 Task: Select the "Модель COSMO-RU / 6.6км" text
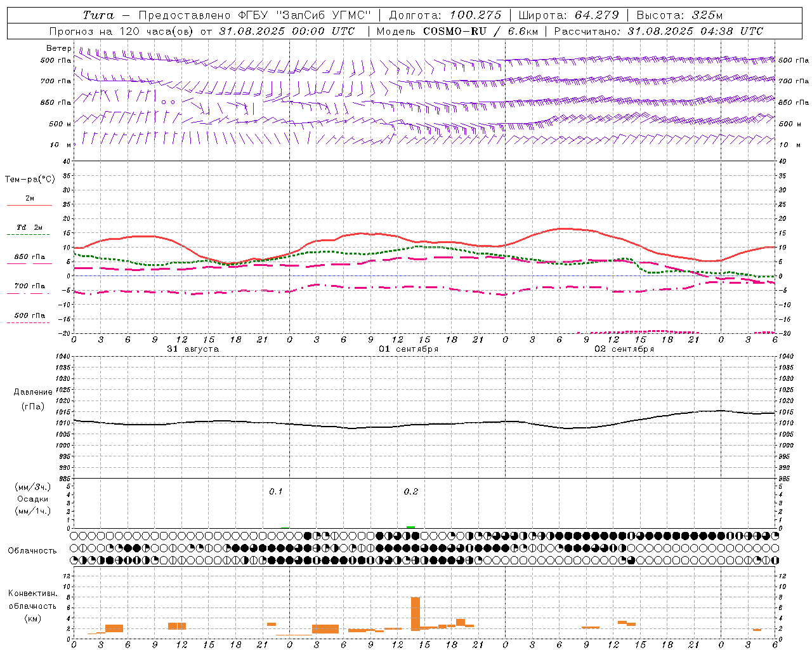pos(457,31)
